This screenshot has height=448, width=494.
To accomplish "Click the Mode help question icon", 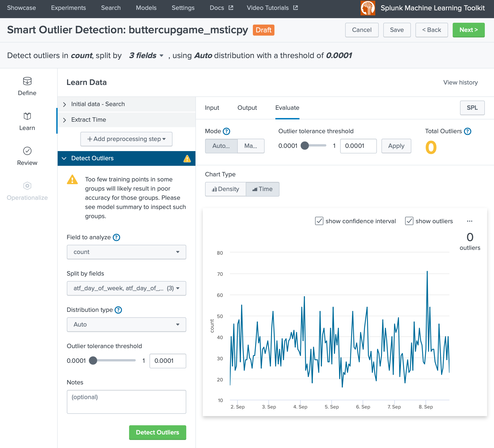I will 226,131.
